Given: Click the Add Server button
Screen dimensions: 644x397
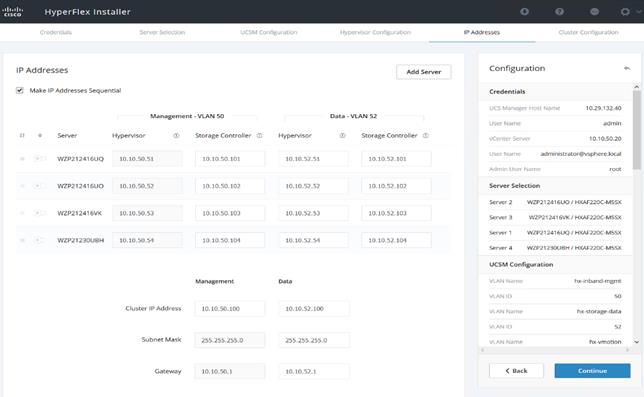Looking at the screenshot, I should pyautogui.click(x=423, y=72).
